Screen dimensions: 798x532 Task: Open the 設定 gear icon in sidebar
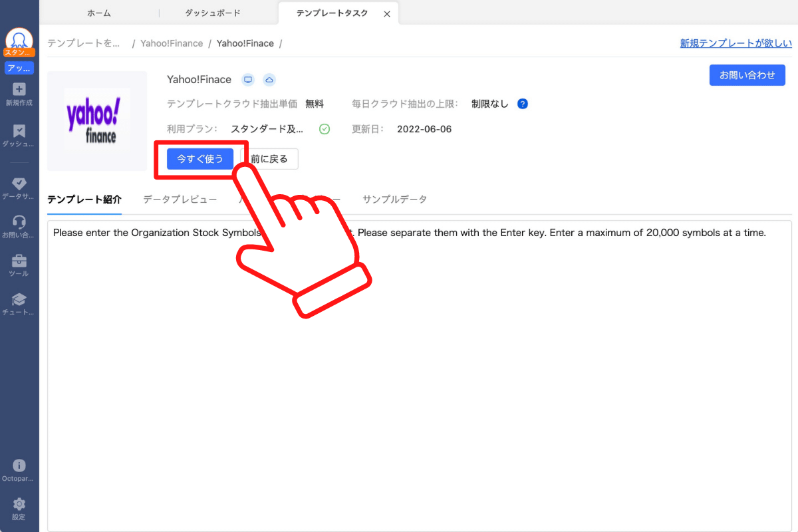pyautogui.click(x=19, y=504)
